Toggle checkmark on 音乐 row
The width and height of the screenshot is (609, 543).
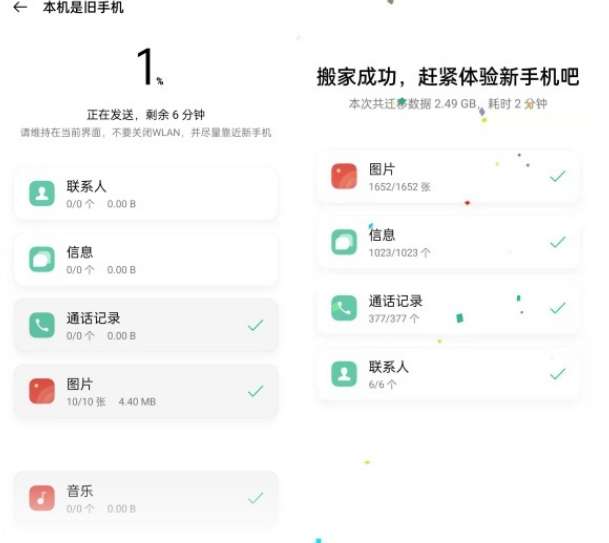click(x=255, y=498)
